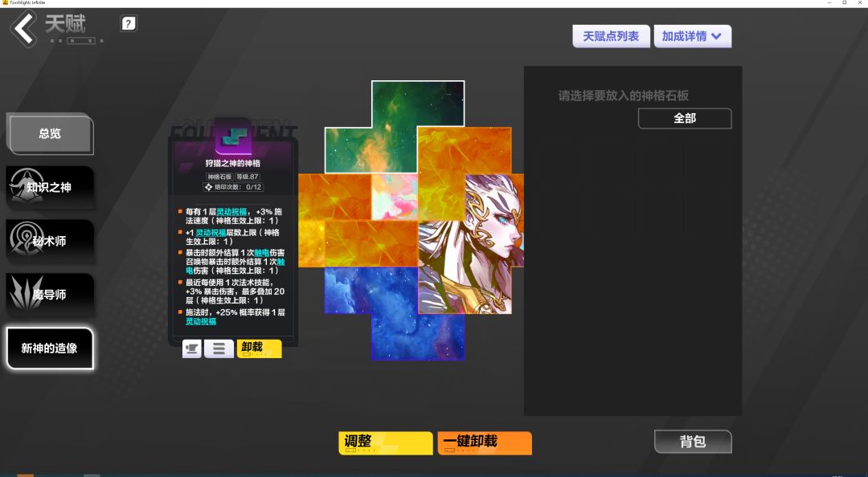Click the purple slate shape icon in tooltip
868x477 pixels.
click(x=232, y=137)
